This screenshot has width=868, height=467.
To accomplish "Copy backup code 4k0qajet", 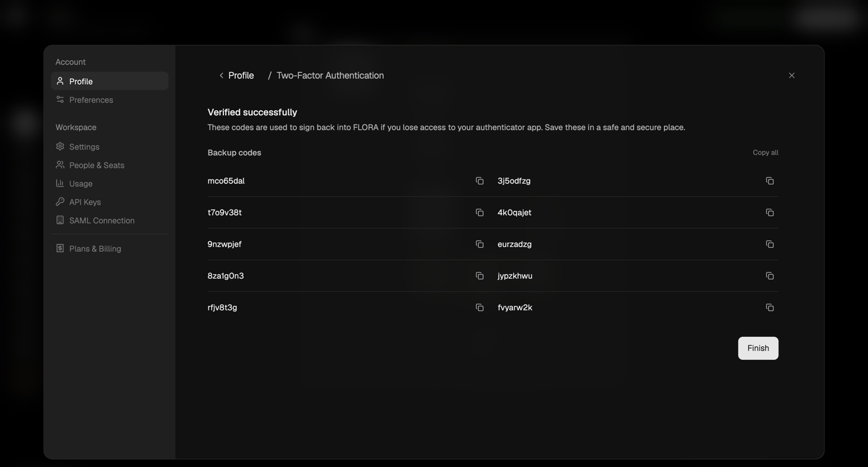I will [770, 212].
